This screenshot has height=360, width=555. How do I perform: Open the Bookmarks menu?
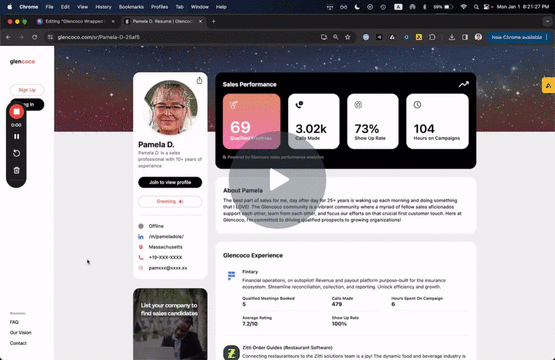pos(131,7)
